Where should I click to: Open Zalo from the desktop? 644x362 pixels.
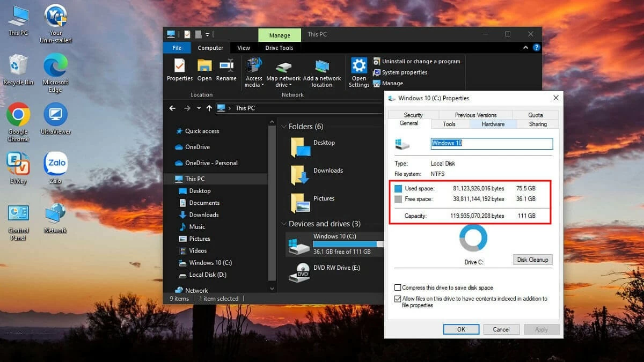coord(55,162)
